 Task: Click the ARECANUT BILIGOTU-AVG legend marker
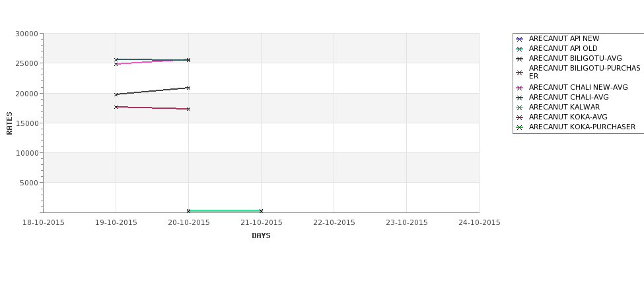tap(519, 59)
